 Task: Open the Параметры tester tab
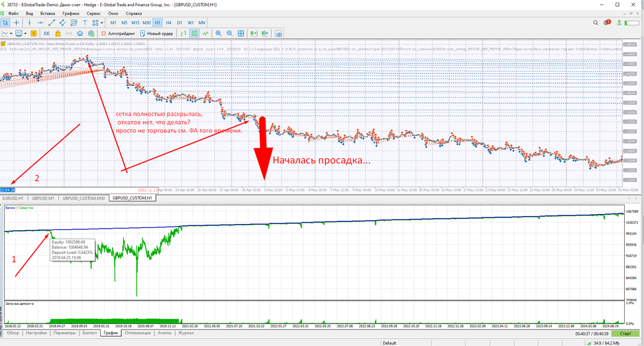(64, 333)
